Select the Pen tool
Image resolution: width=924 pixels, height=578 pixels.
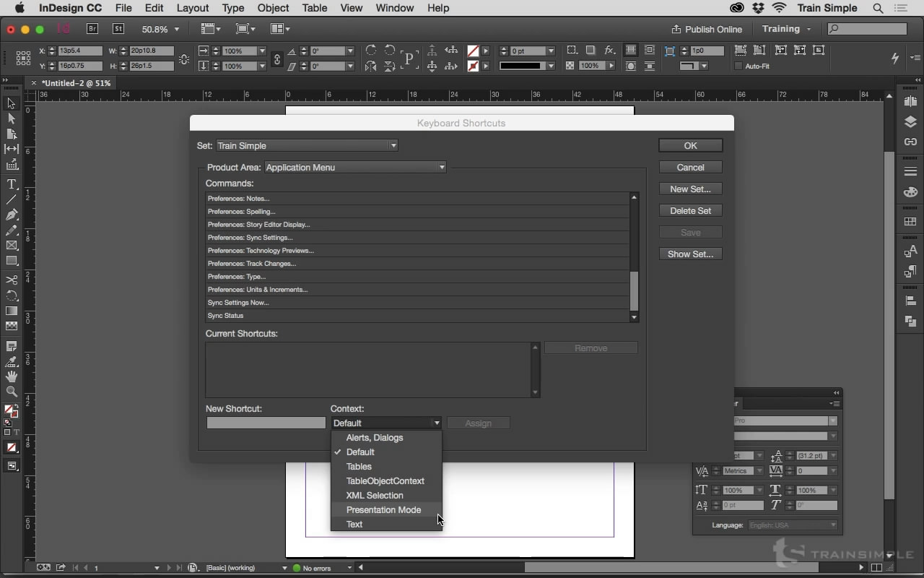click(x=12, y=215)
